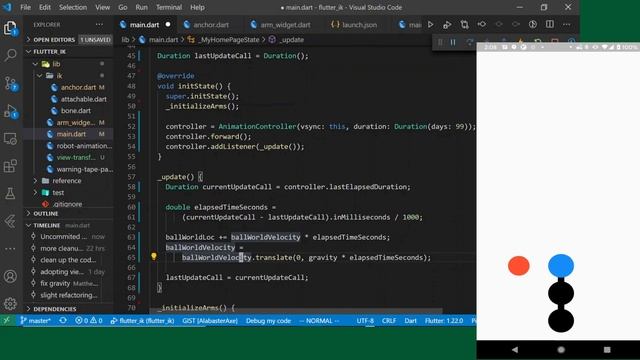Expand the test folder
The width and height of the screenshot is (640, 360).
tap(68, 192)
